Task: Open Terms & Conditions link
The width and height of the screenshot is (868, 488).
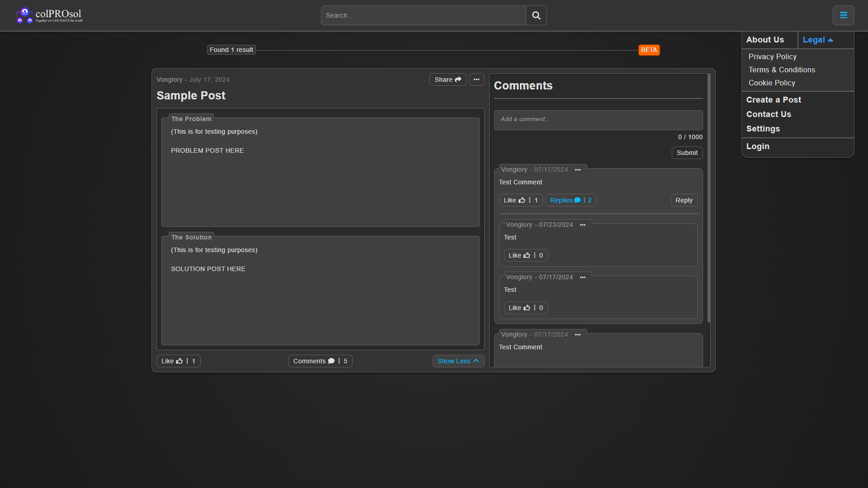Action: [x=782, y=70]
